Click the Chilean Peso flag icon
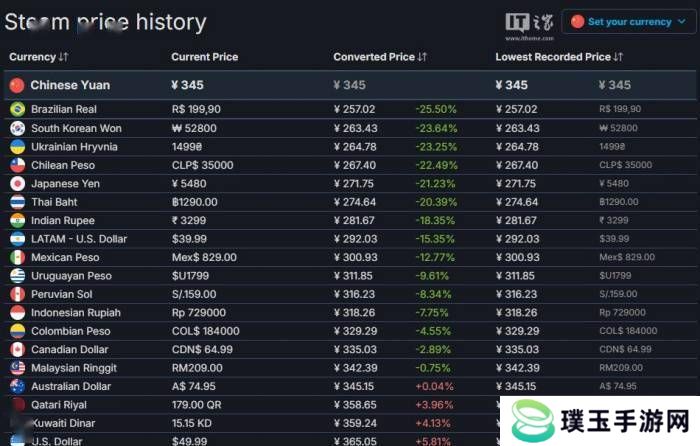Viewport: 700px width, 446px height. (17, 165)
